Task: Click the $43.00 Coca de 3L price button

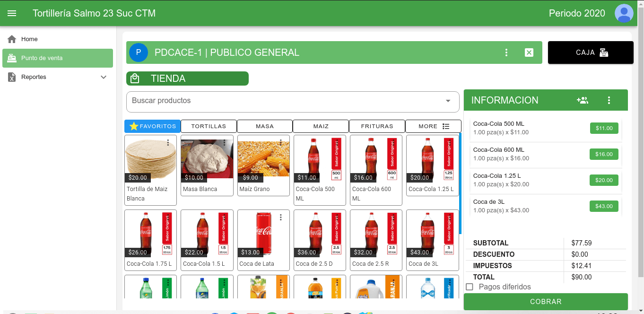Action: point(604,206)
